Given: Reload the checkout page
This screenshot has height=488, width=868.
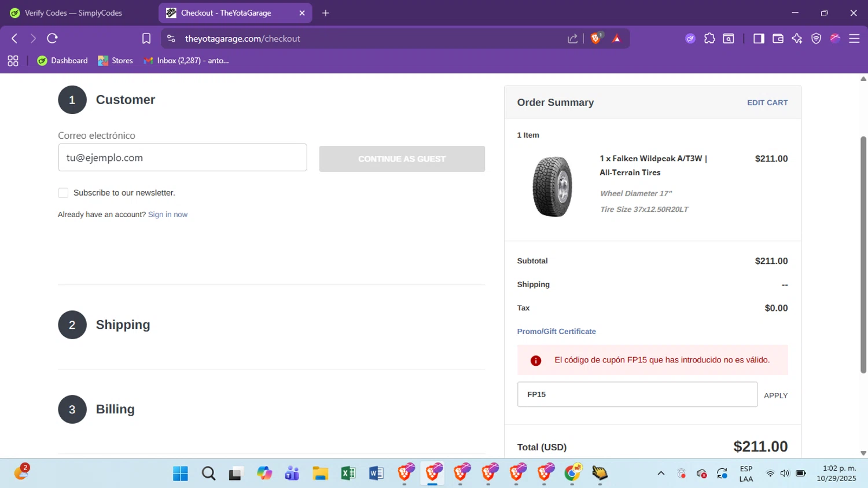Looking at the screenshot, I should coord(52,38).
